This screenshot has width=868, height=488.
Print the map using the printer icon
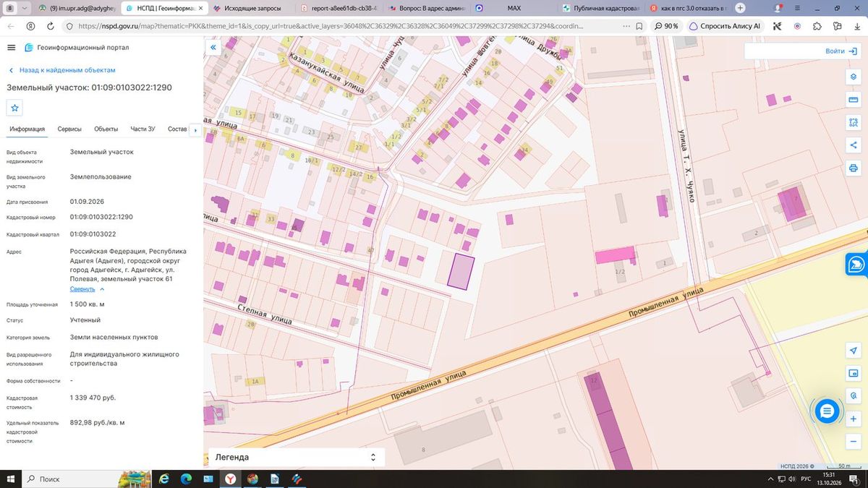[854, 168]
